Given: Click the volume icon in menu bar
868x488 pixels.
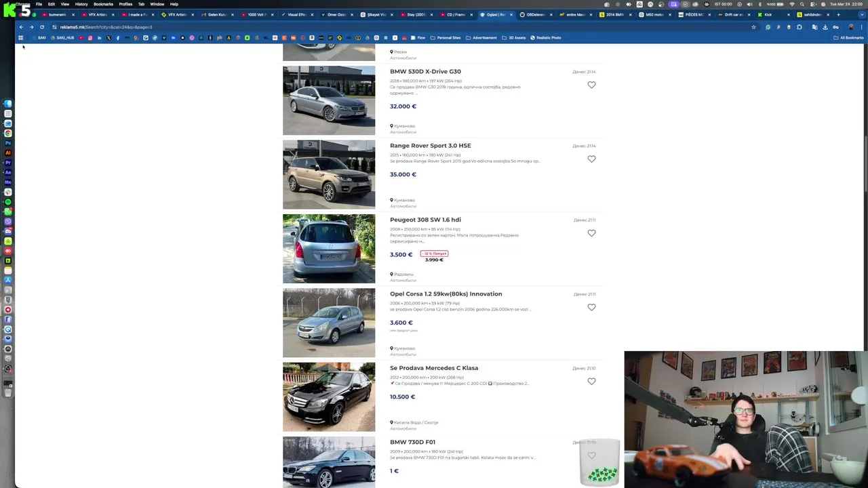Looking at the screenshot, I should [749, 4].
